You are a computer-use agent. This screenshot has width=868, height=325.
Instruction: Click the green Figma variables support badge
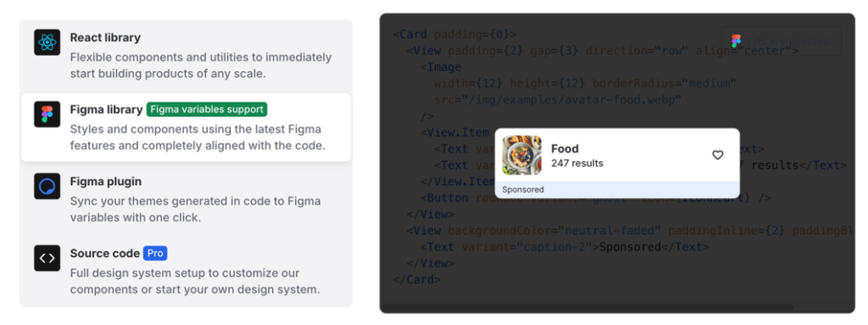[x=207, y=109]
